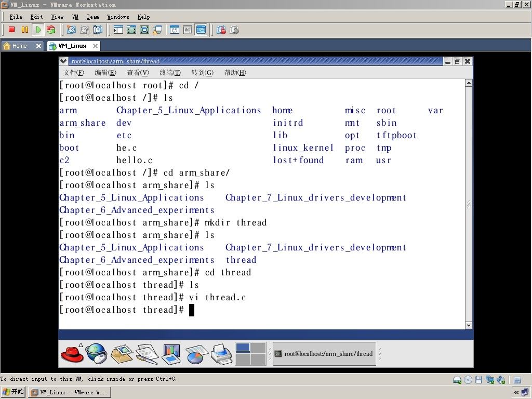This screenshot has width=532, height=399.
Task: Click the Revert to snapshot icon
Action: 85,30
